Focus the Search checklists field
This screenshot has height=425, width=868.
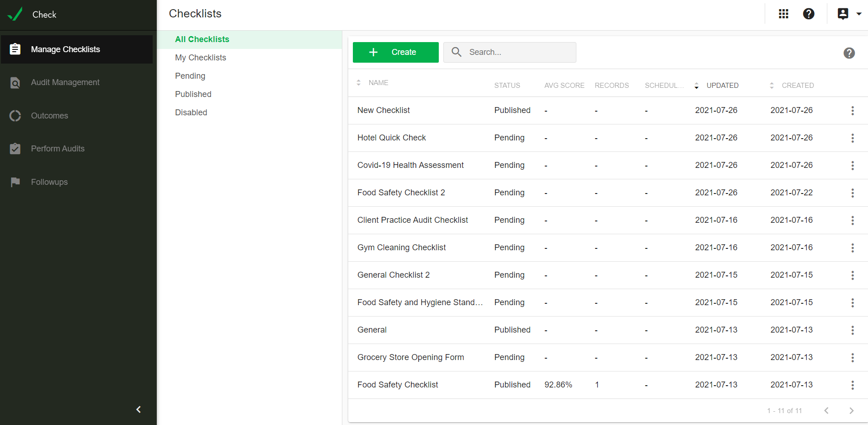coord(510,52)
